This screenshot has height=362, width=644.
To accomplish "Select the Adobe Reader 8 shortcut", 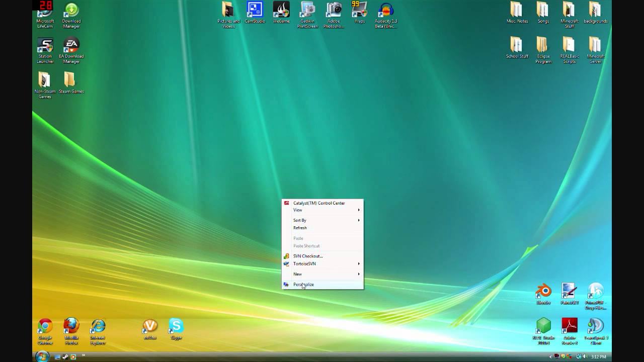I will point(570,331).
